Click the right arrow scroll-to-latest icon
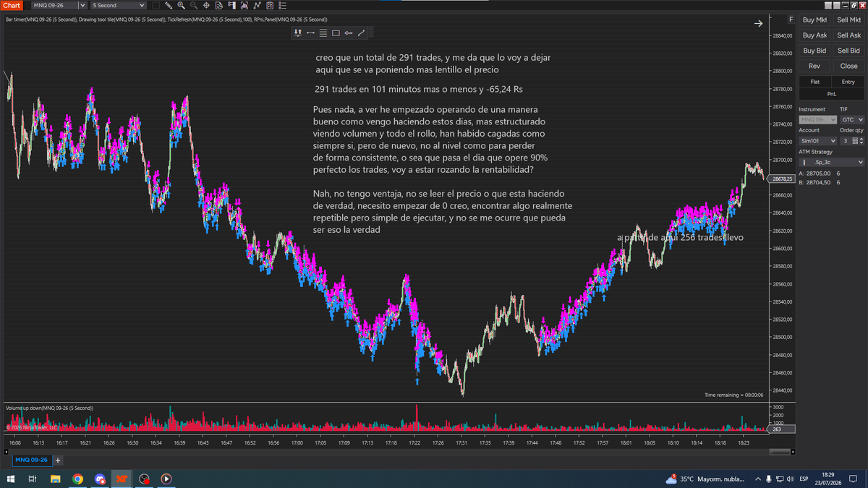 (758, 23)
